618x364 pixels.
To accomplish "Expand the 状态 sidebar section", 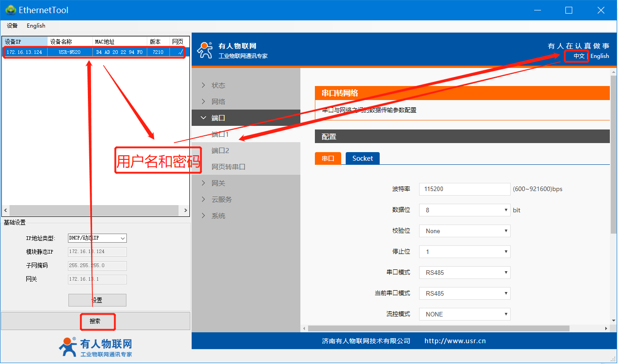I will coord(218,86).
